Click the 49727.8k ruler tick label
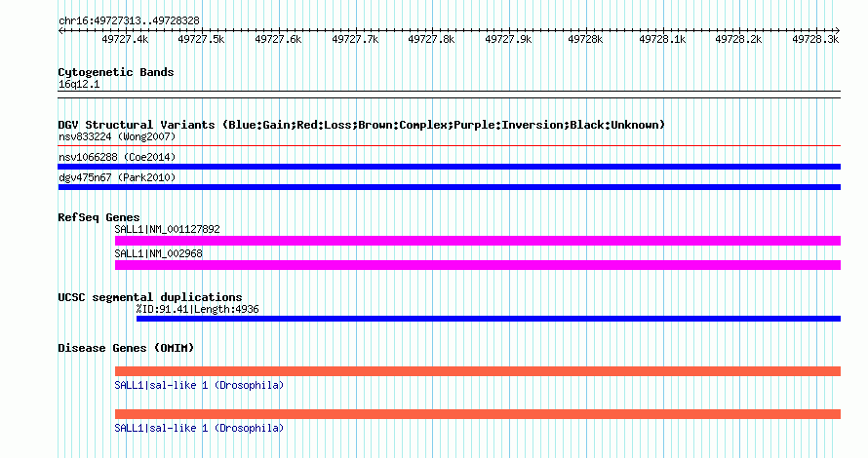868x458 pixels. coord(431,39)
